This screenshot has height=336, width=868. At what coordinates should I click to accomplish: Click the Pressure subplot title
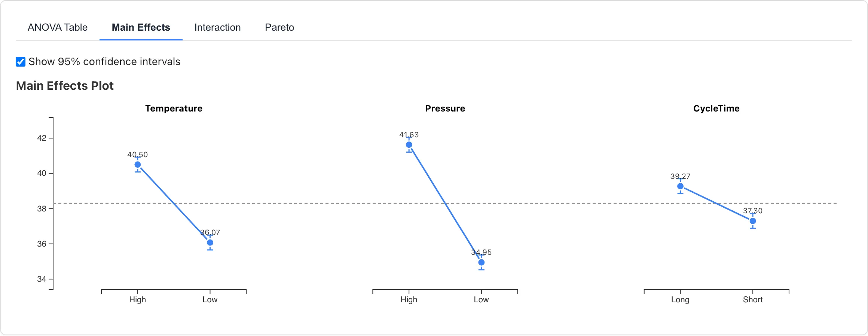click(x=445, y=109)
